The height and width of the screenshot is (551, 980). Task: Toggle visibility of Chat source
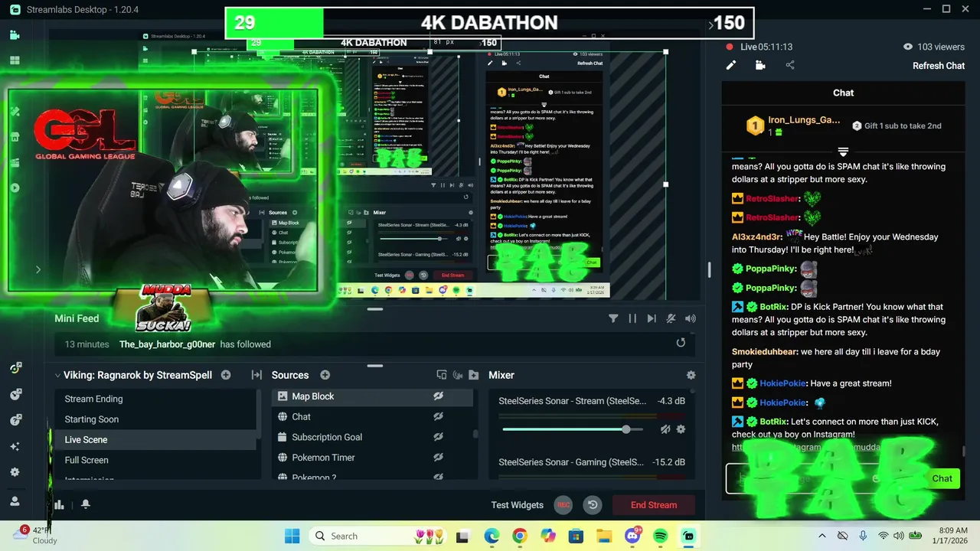pyautogui.click(x=438, y=416)
